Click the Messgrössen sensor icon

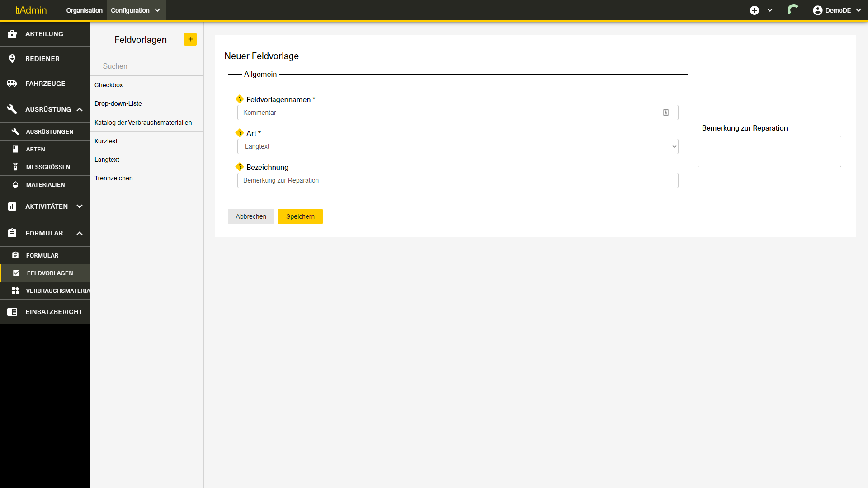(x=15, y=167)
